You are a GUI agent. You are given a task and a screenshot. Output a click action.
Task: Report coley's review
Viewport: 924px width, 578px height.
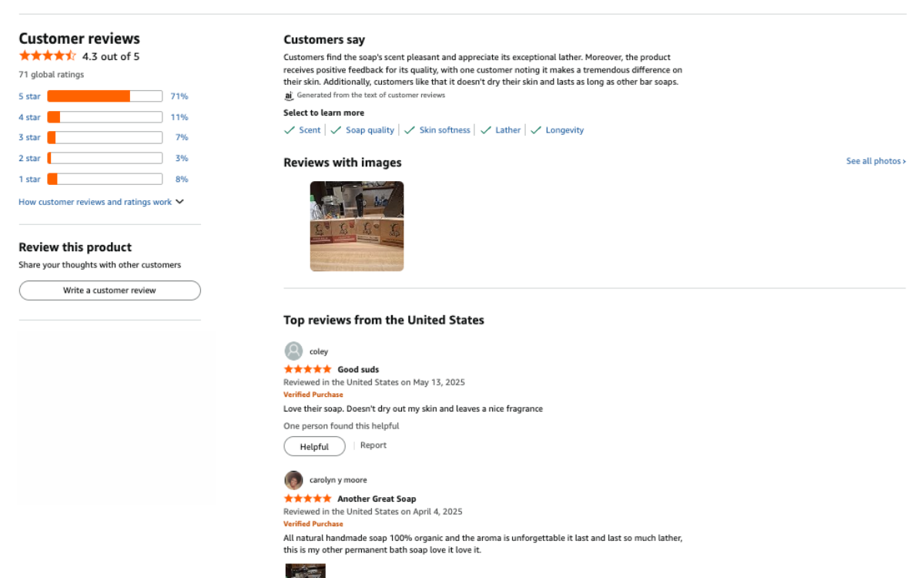pos(373,445)
